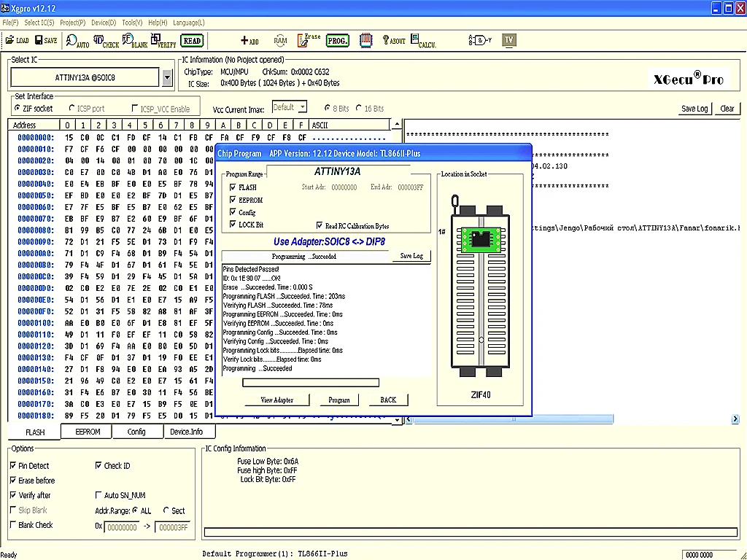This screenshot has height=560, width=747.
Task: Click the logic gate test icon
Action: tap(480, 41)
